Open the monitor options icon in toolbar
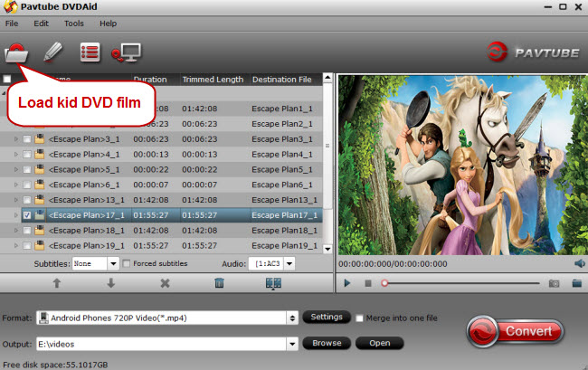This screenshot has width=588, height=370. coord(127,52)
